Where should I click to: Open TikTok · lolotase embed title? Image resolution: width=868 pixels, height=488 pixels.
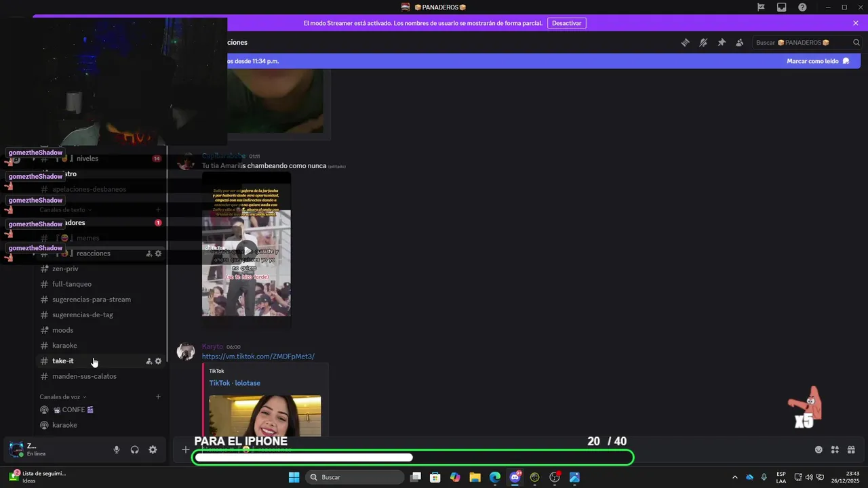point(235,383)
